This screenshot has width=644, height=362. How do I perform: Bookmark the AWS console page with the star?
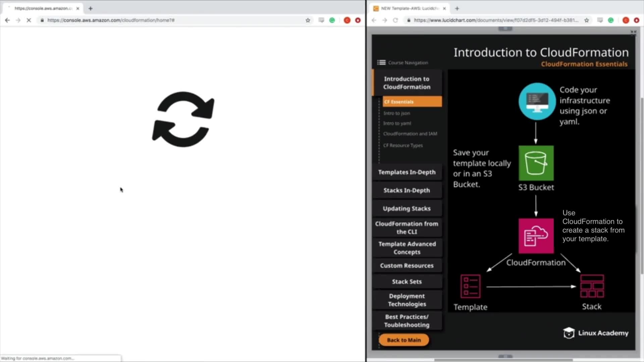coord(308,20)
